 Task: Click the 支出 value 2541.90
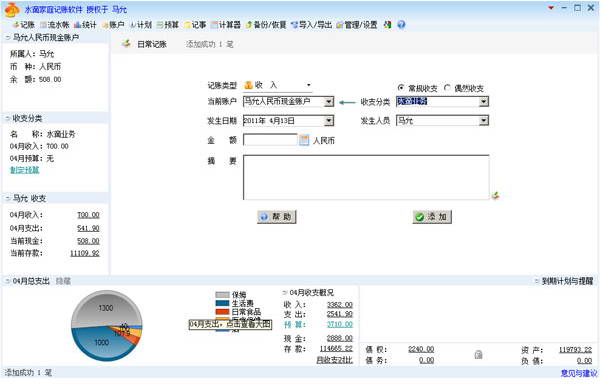pyautogui.click(x=340, y=314)
